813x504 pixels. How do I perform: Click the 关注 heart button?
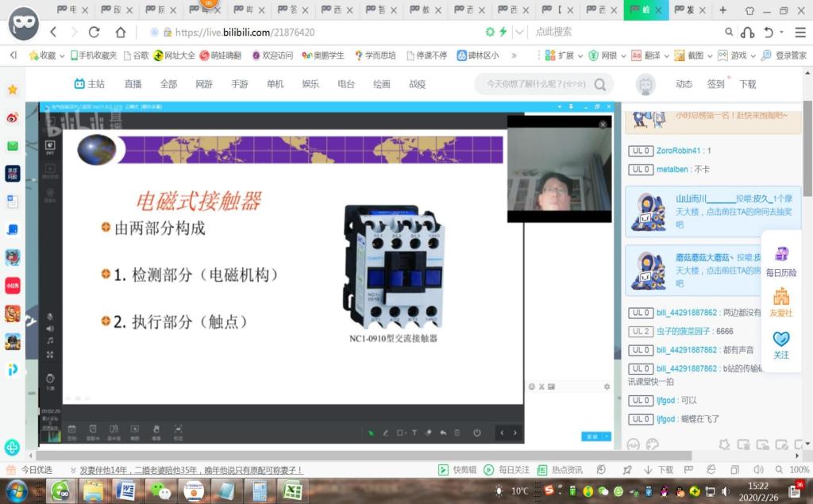[x=781, y=344]
